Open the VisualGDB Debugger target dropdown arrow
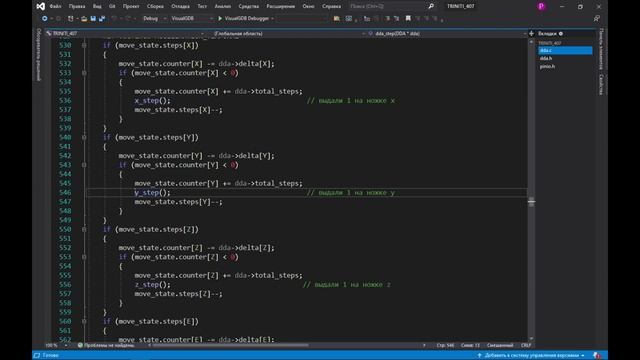 pos(272,18)
